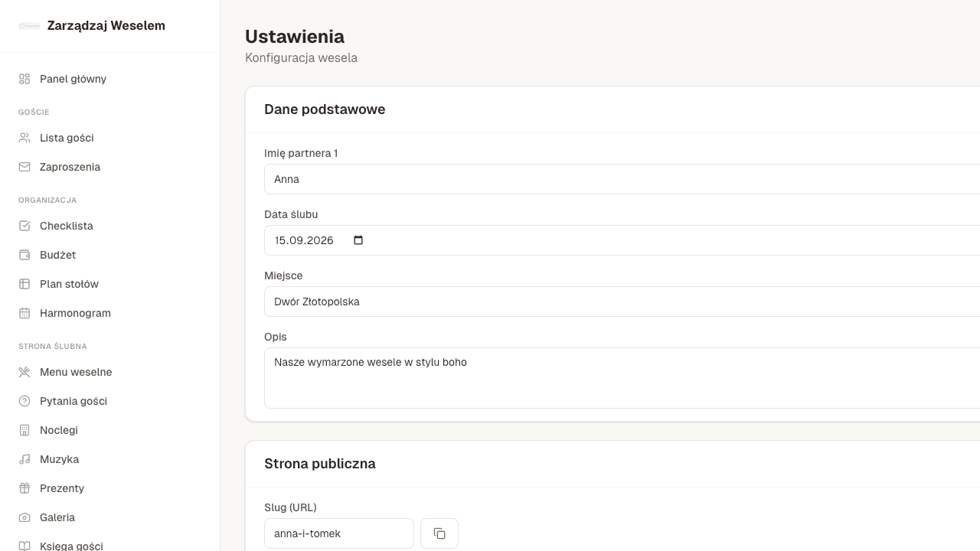Click the anna-i-tomek slug field
Screen dimensions: 980x551
[x=339, y=533]
